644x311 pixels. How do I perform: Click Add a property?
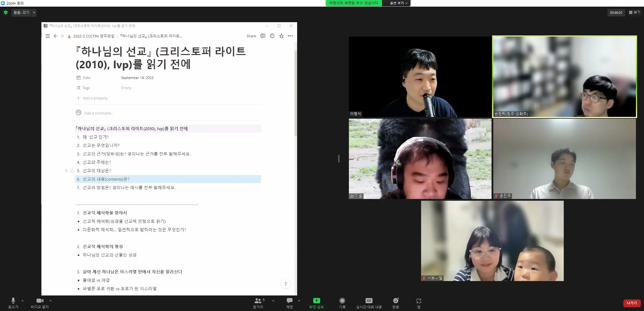pyautogui.click(x=92, y=98)
